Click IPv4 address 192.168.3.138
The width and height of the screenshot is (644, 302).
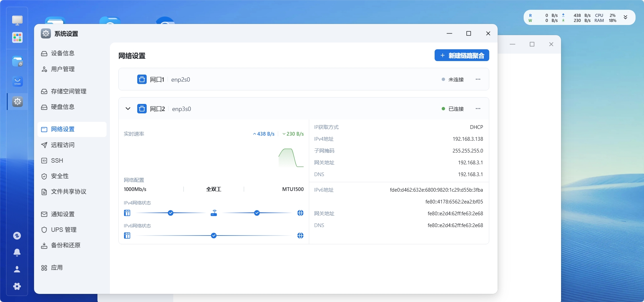[x=468, y=139]
